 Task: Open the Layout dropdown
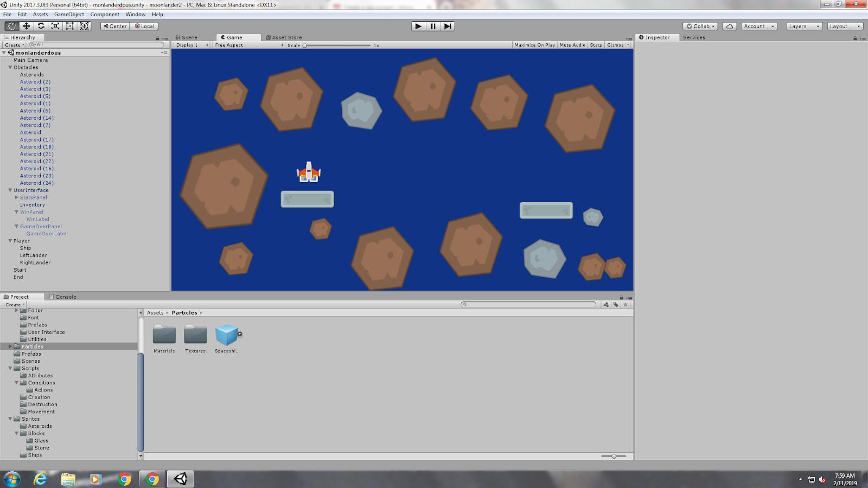coord(845,26)
